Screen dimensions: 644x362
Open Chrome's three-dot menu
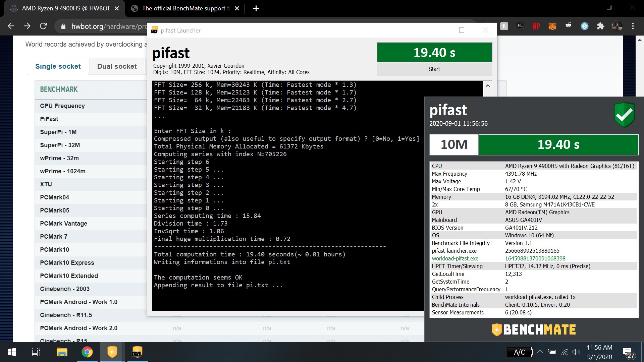pyautogui.click(x=633, y=26)
